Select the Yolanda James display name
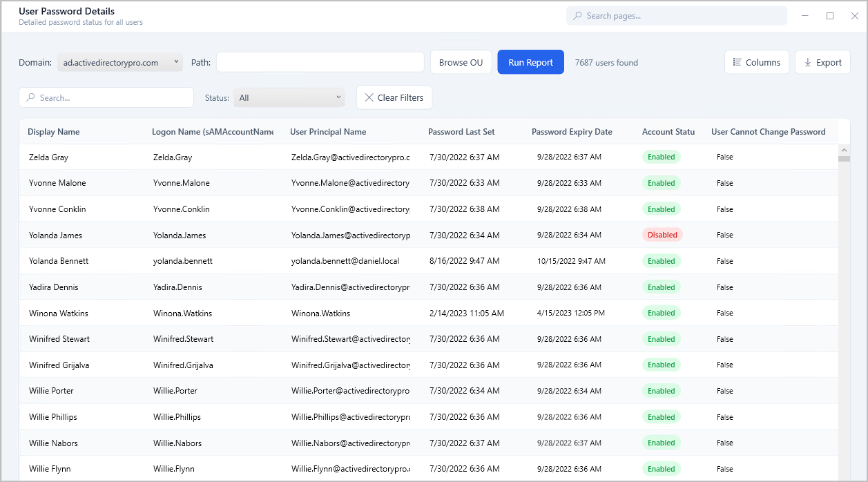The height and width of the screenshot is (482, 868). point(55,235)
